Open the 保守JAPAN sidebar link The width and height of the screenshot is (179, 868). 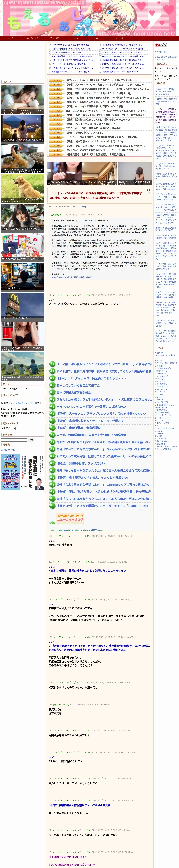tap(159, 353)
